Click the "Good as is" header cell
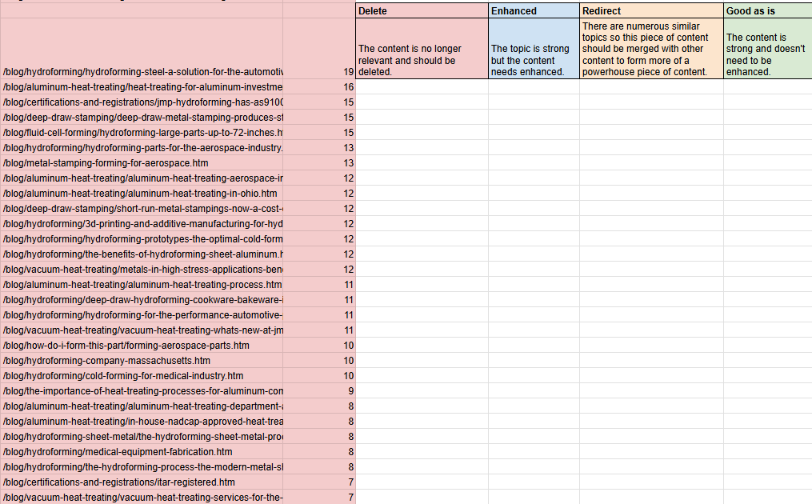 tap(767, 11)
